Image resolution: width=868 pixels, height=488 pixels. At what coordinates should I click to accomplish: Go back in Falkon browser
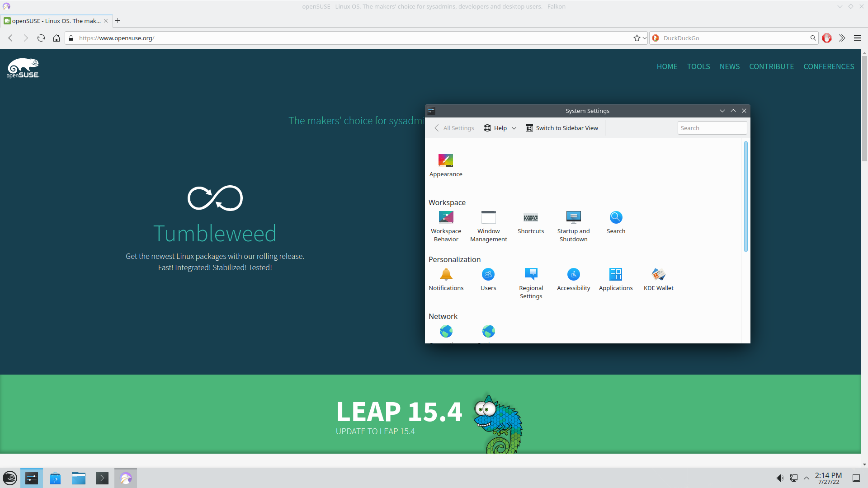(x=10, y=38)
